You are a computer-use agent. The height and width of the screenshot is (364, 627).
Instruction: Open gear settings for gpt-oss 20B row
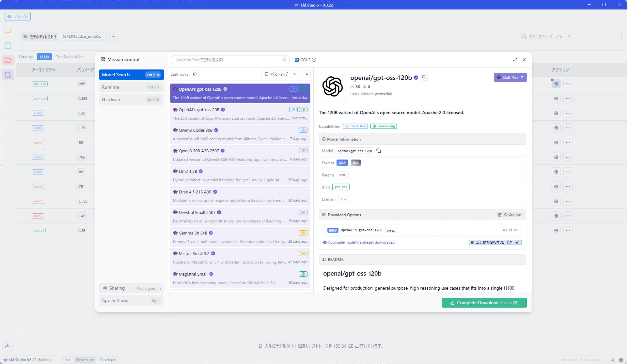pos(556,84)
